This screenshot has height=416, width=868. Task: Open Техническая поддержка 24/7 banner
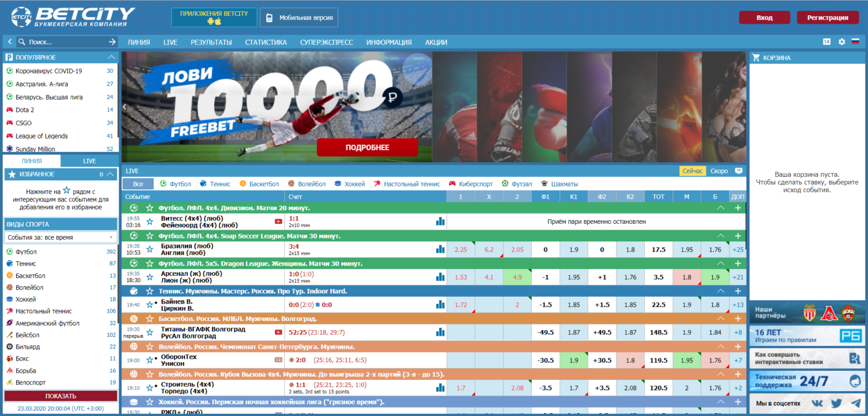[x=808, y=380]
